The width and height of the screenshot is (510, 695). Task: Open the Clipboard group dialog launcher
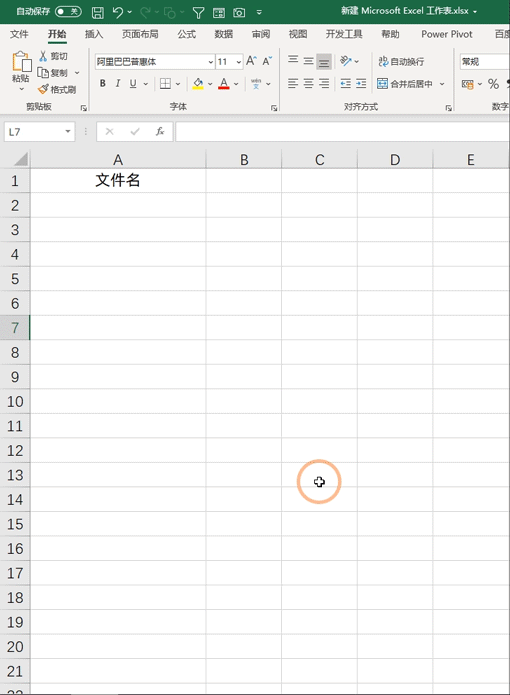[84, 108]
